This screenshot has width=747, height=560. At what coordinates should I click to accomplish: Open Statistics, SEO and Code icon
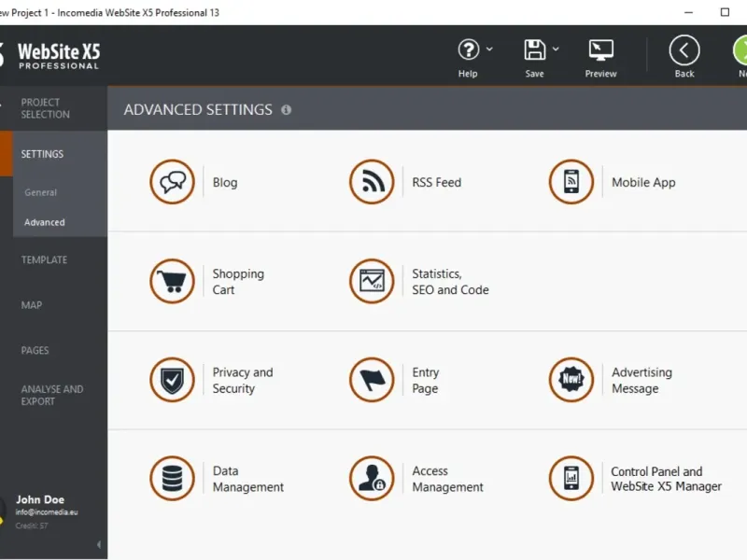pyautogui.click(x=372, y=281)
